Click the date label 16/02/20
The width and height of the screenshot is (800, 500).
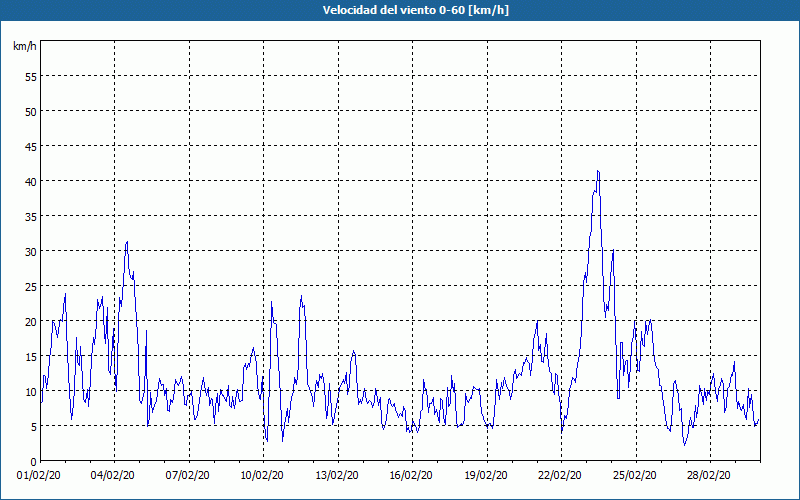[x=411, y=476]
